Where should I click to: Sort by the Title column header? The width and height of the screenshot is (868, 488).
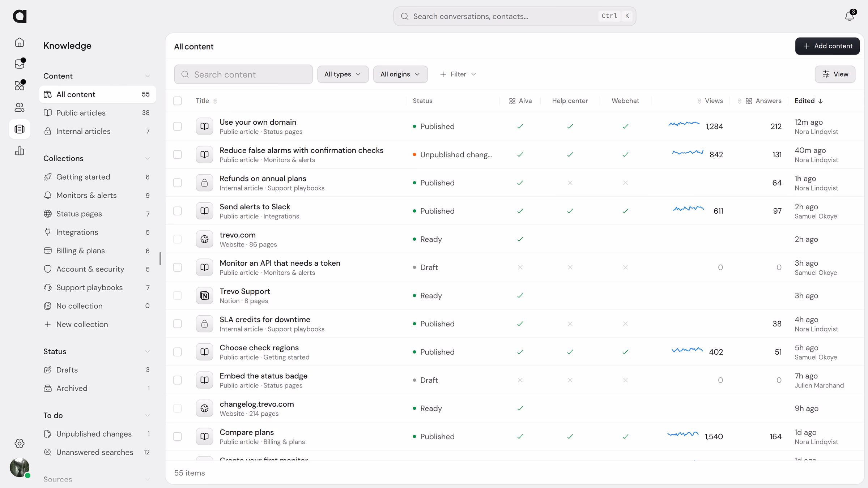pyautogui.click(x=206, y=101)
